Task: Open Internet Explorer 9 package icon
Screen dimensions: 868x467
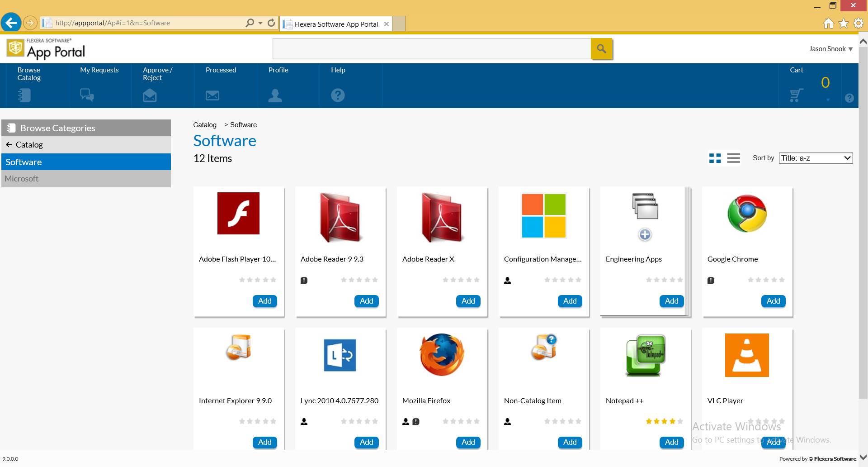Action: [x=238, y=348]
